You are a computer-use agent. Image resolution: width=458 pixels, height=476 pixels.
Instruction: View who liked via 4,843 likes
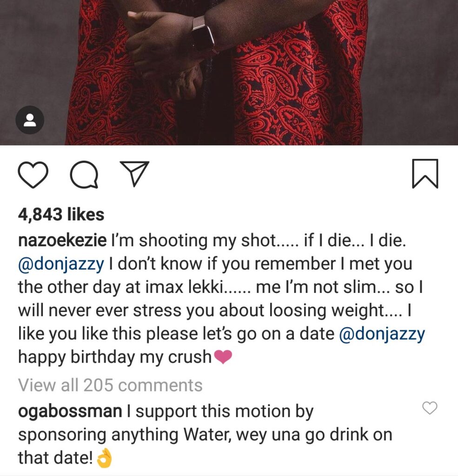click(61, 214)
